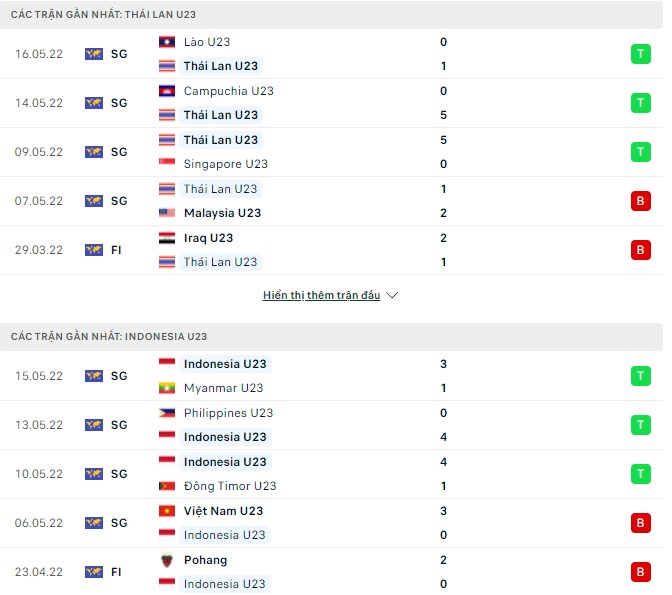
Task: Click 'Các trận gần nhất: Indonesia U23' header
Action: (x=109, y=337)
